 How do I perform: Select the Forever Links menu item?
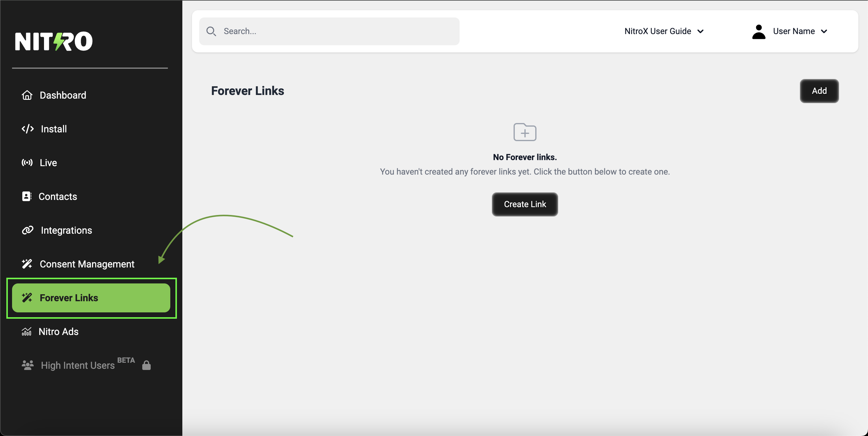(x=91, y=298)
